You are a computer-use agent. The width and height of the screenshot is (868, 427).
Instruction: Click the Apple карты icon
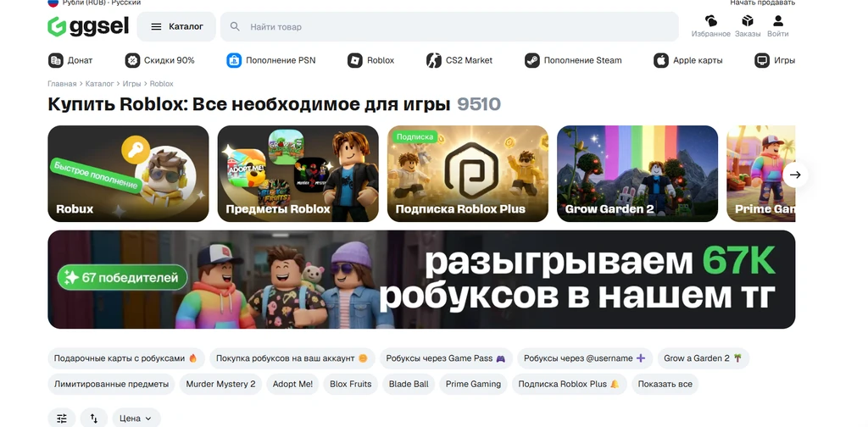click(x=661, y=60)
